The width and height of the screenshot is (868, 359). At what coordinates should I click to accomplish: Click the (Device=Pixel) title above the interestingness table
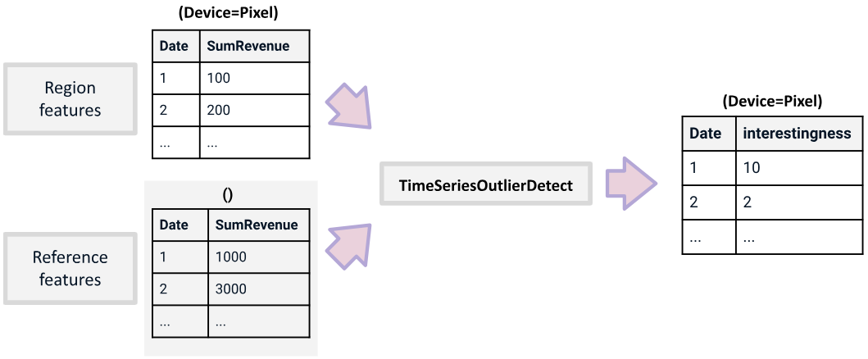772,102
